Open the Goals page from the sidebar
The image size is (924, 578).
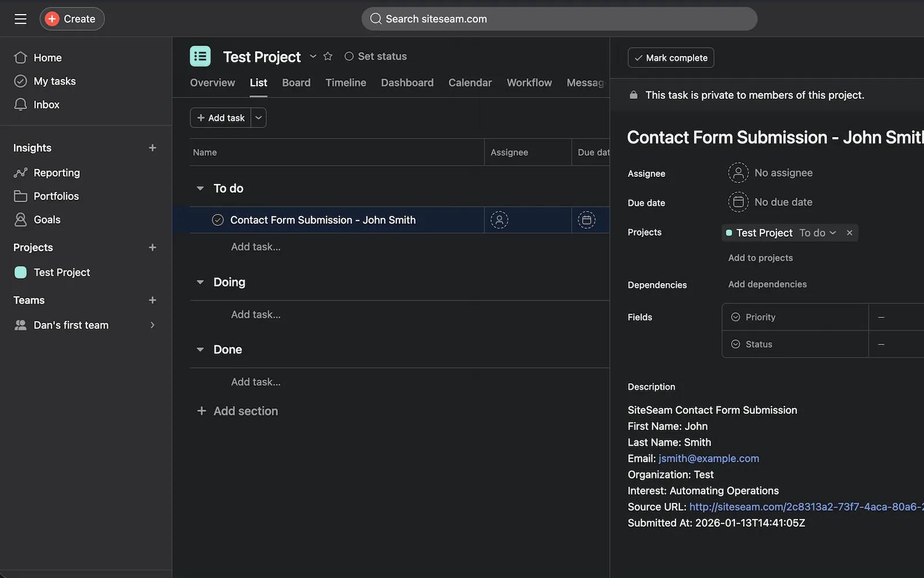[46, 220]
